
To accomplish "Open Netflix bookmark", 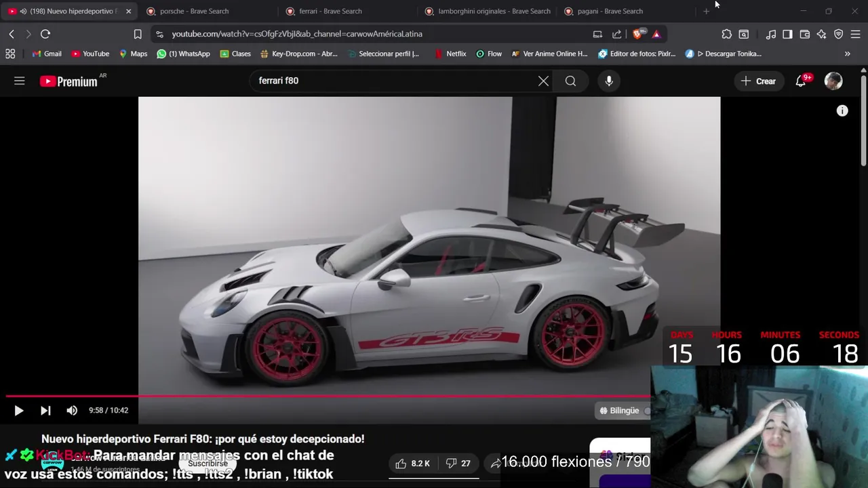I will tap(450, 54).
